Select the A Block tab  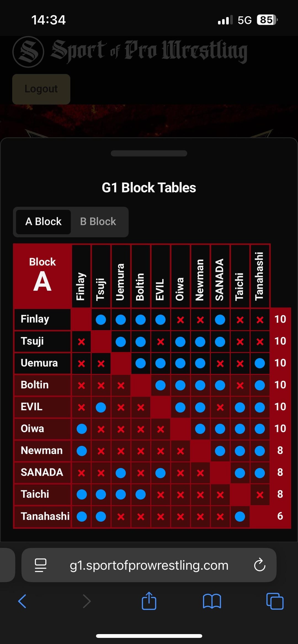click(43, 222)
